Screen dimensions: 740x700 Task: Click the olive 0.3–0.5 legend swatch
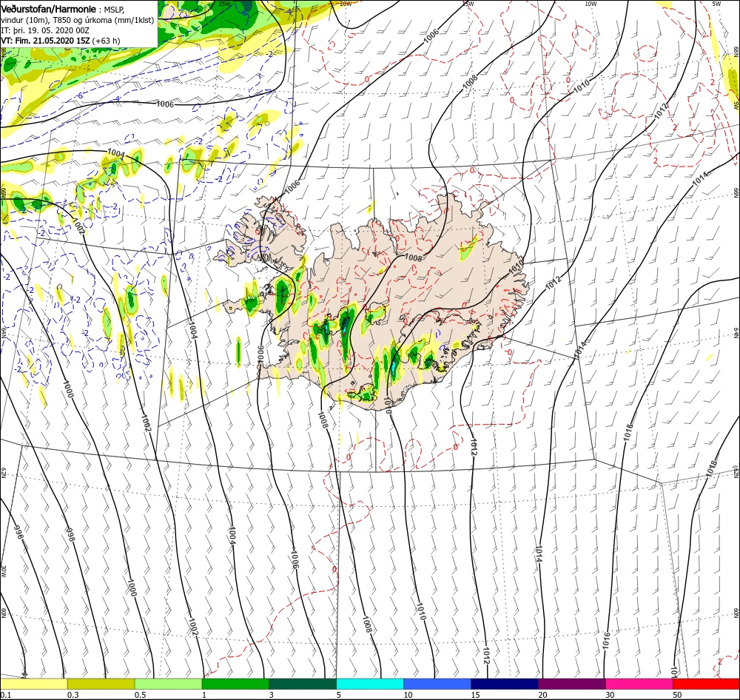tap(101, 684)
